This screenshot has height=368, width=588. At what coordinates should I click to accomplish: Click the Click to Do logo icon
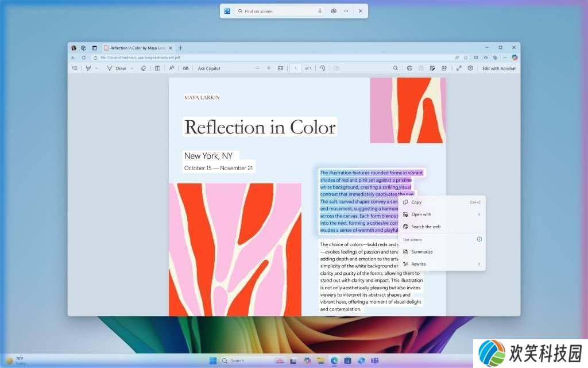click(x=227, y=11)
